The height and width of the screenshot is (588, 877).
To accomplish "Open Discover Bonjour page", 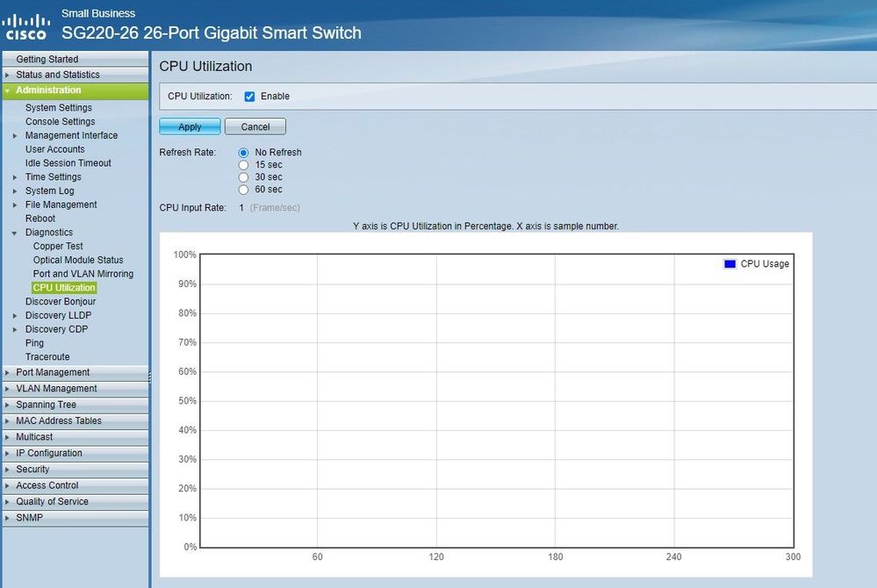I will pos(61,302).
